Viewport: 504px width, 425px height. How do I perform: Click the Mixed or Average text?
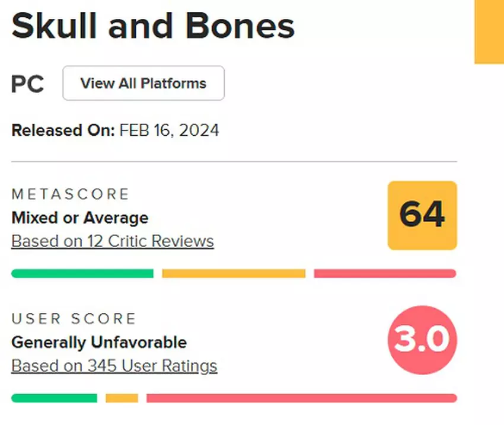pos(80,218)
